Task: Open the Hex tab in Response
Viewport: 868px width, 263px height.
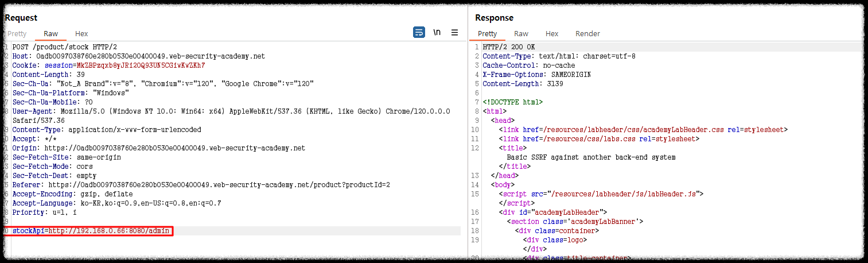Action: [x=552, y=34]
